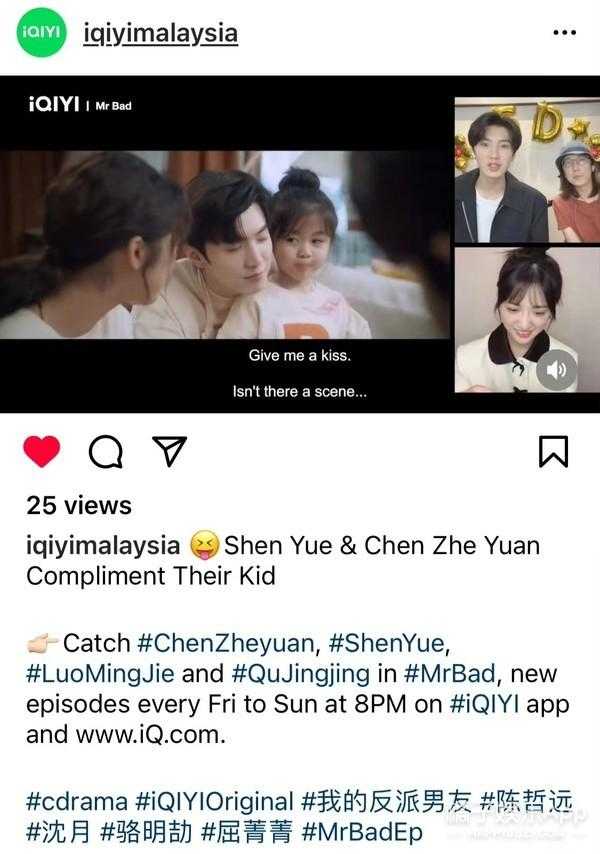The height and width of the screenshot is (854, 600).
Task: Save post with bookmark icon
Action: coord(553,451)
